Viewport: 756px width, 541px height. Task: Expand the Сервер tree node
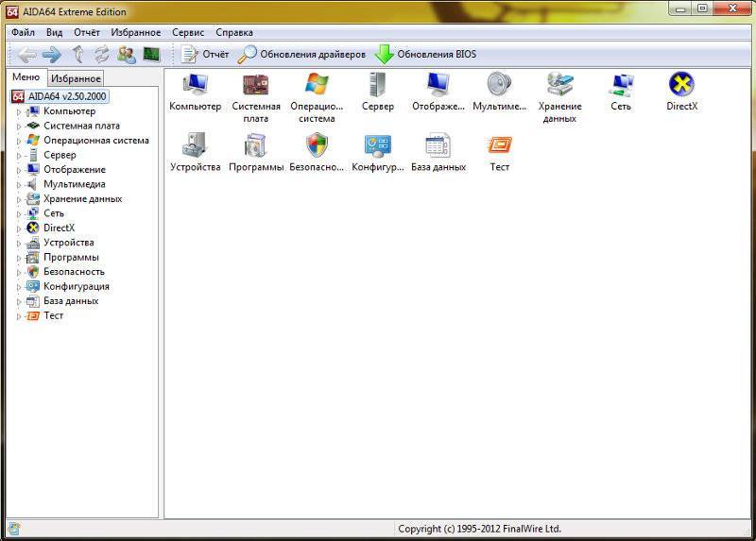click(x=19, y=156)
